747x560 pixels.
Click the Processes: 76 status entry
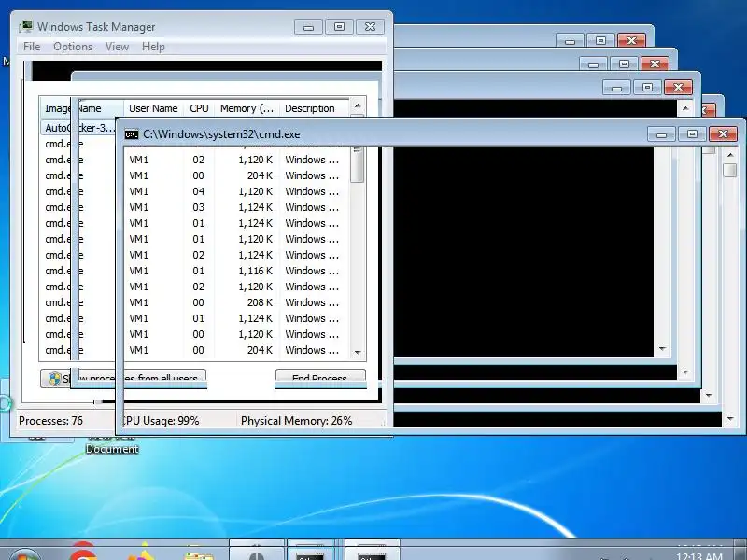click(x=50, y=421)
